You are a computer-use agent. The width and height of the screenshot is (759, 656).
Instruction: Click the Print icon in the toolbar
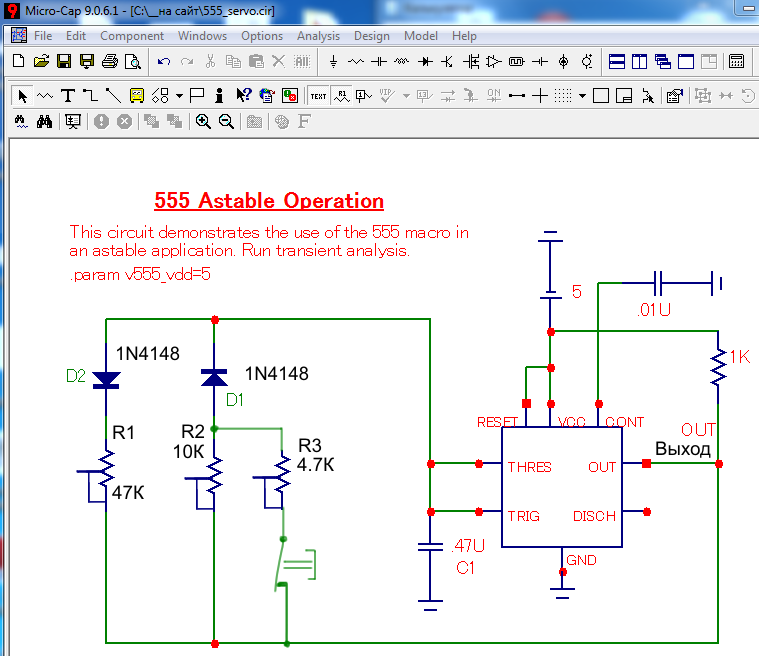(112, 62)
